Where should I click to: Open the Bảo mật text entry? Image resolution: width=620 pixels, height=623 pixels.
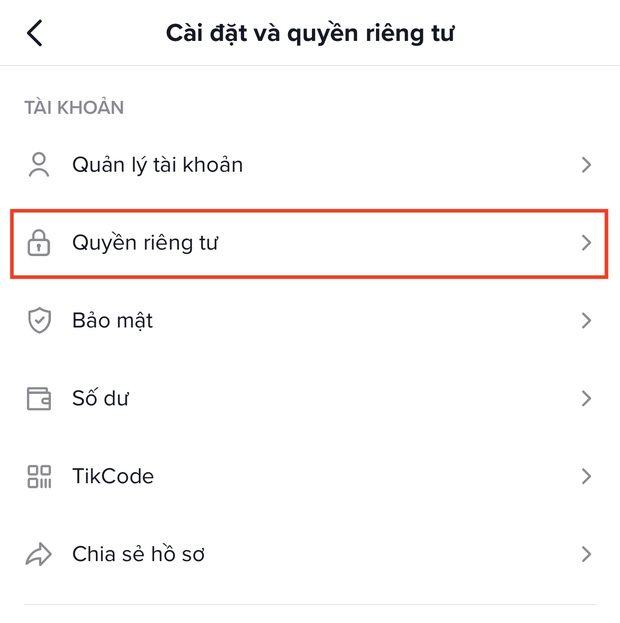[x=112, y=321]
